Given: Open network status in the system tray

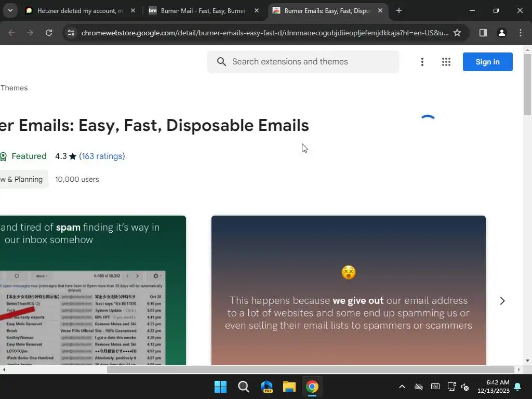Looking at the screenshot, I should pos(451,387).
